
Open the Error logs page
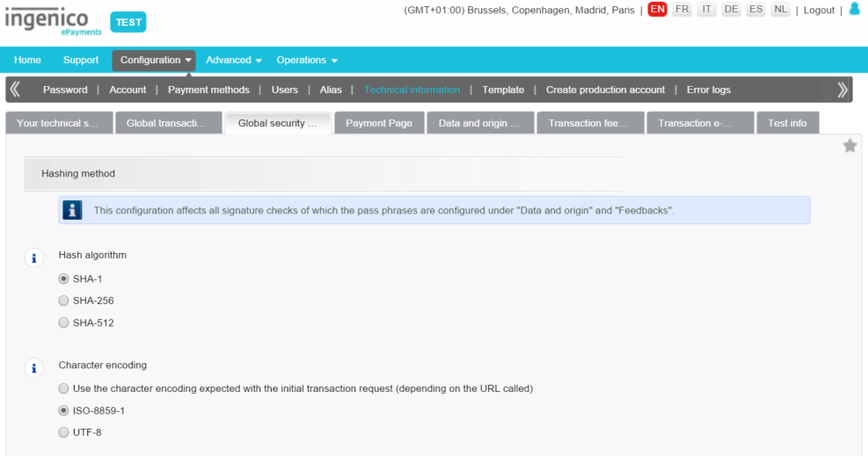coord(708,90)
